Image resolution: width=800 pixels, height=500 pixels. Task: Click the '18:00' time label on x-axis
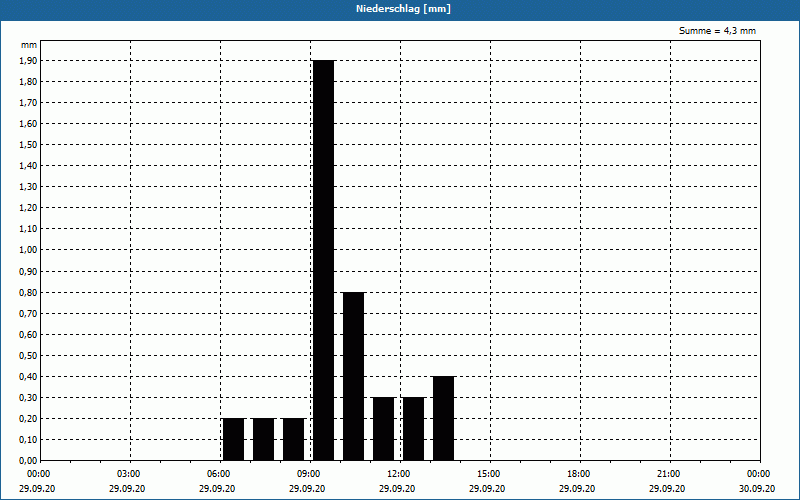(578, 474)
